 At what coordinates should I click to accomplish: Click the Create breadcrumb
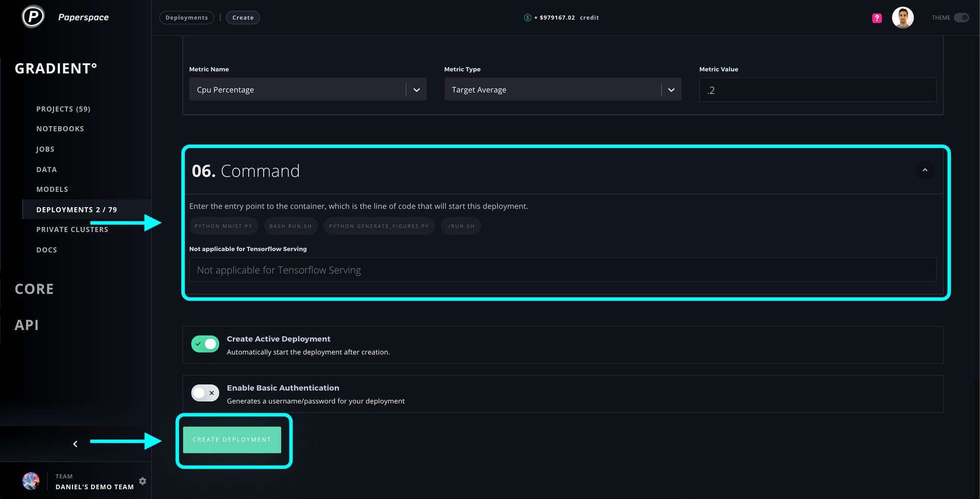[243, 18]
